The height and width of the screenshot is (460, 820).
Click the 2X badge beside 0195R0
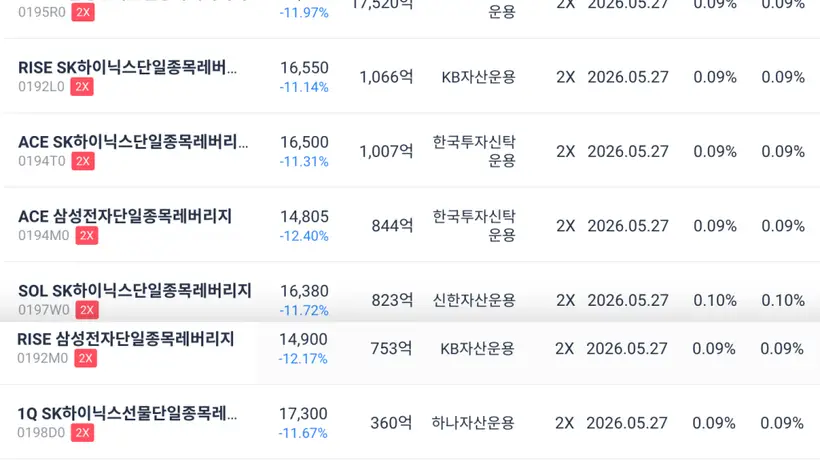[83, 12]
